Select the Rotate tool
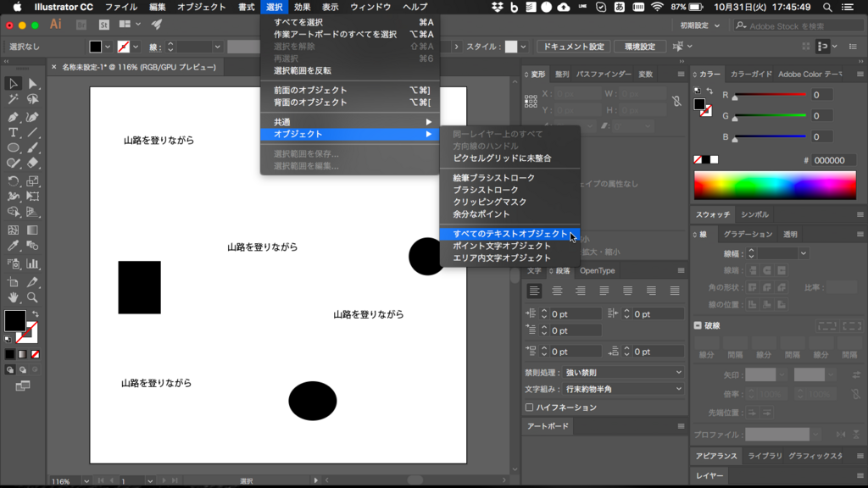The width and height of the screenshot is (868, 488). 14,180
